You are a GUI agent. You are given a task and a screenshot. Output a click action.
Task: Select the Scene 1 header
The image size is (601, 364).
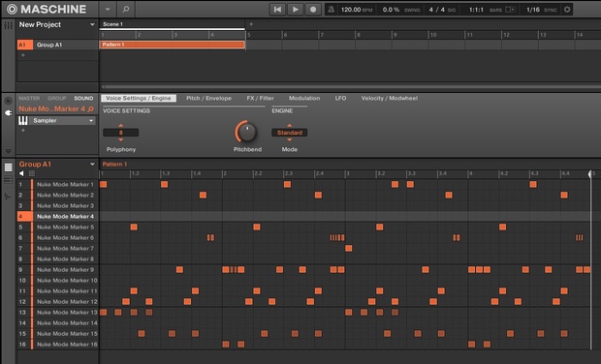point(173,24)
